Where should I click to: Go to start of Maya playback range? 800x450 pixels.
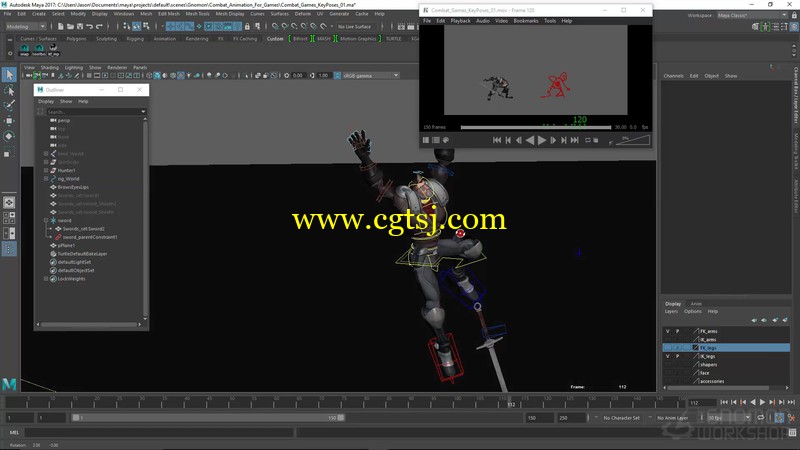(724, 403)
